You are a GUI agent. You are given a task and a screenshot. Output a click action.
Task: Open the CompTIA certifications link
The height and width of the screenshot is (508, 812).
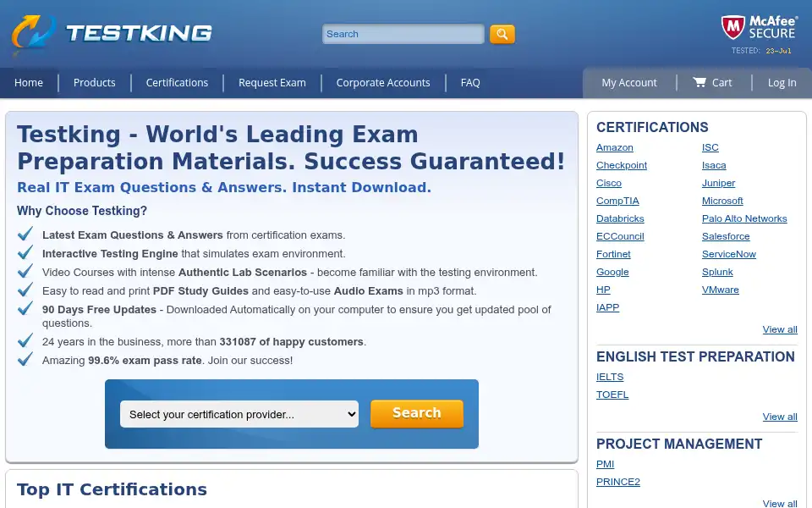click(617, 201)
